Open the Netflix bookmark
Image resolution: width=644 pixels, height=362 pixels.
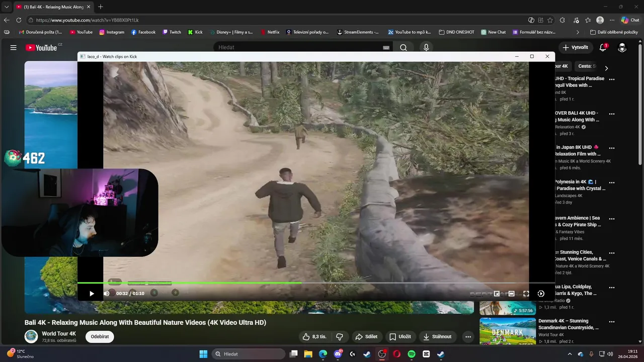tap(270, 32)
